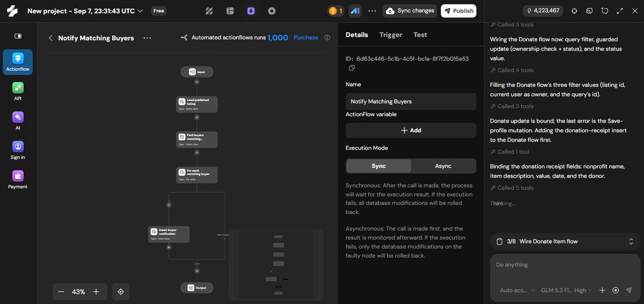Expand the Called 4 tools entry
This screenshot has width=644, height=304.
pyautogui.click(x=512, y=70)
